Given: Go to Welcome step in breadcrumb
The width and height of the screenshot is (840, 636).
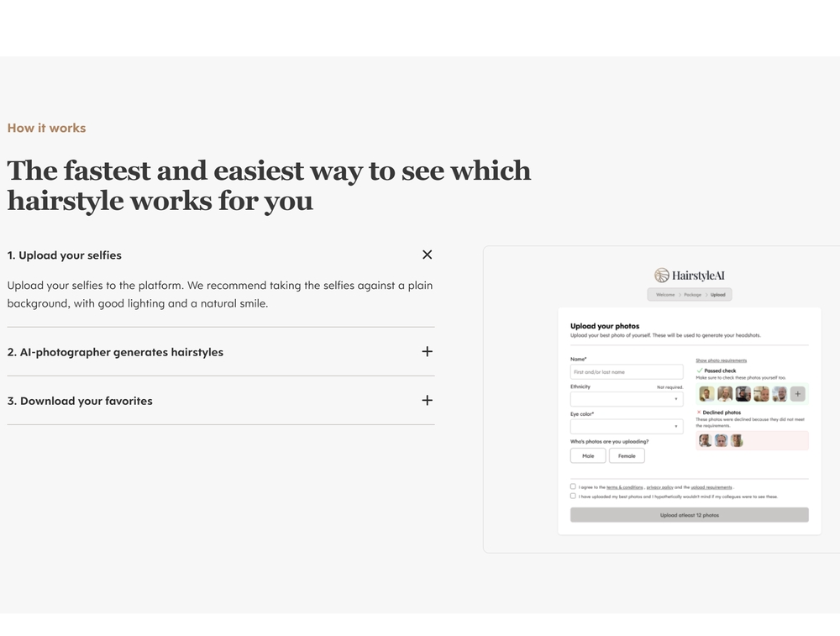Looking at the screenshot, I should click(665, 295).
